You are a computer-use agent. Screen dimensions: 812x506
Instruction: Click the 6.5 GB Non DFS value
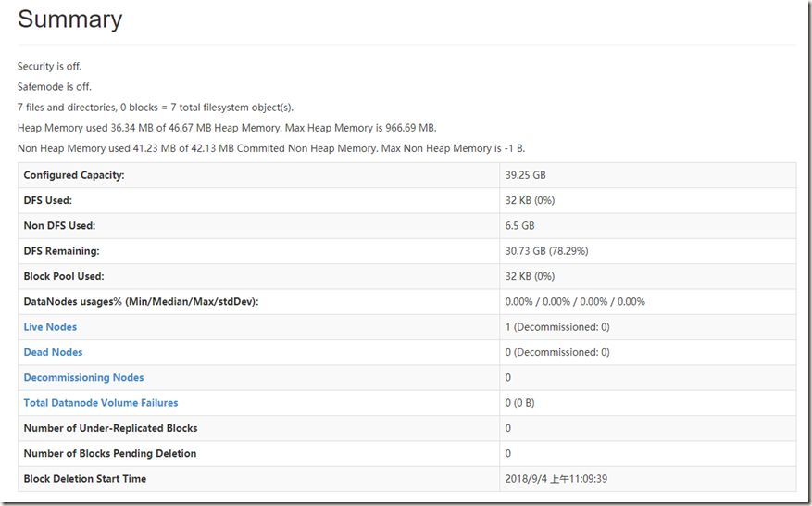(519, 225)
